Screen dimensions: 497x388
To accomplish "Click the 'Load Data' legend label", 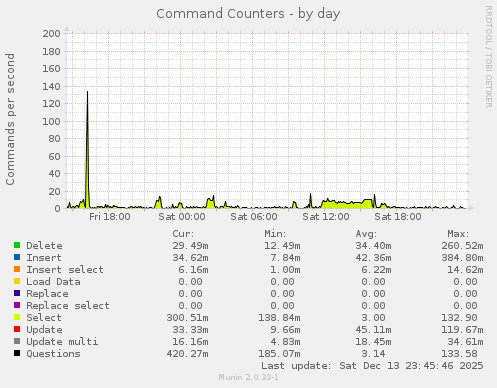I will click(53, 282).
